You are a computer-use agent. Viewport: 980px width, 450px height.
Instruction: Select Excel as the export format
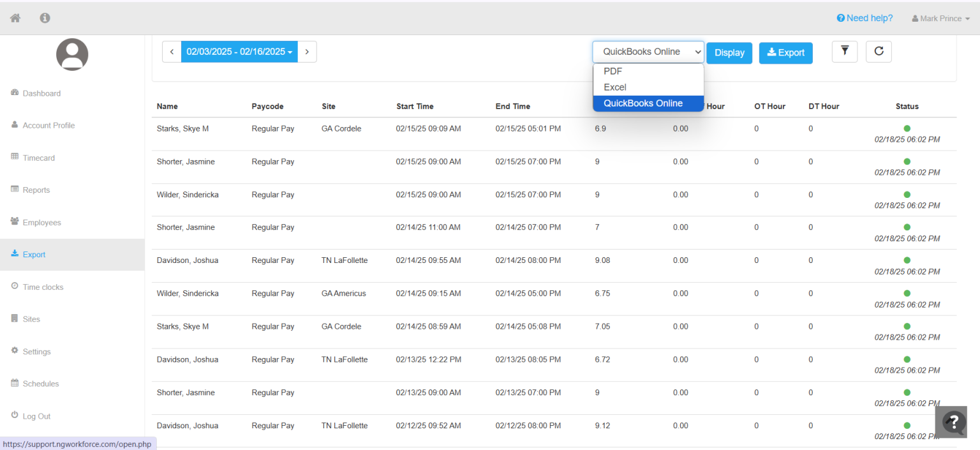coord(614,87)
